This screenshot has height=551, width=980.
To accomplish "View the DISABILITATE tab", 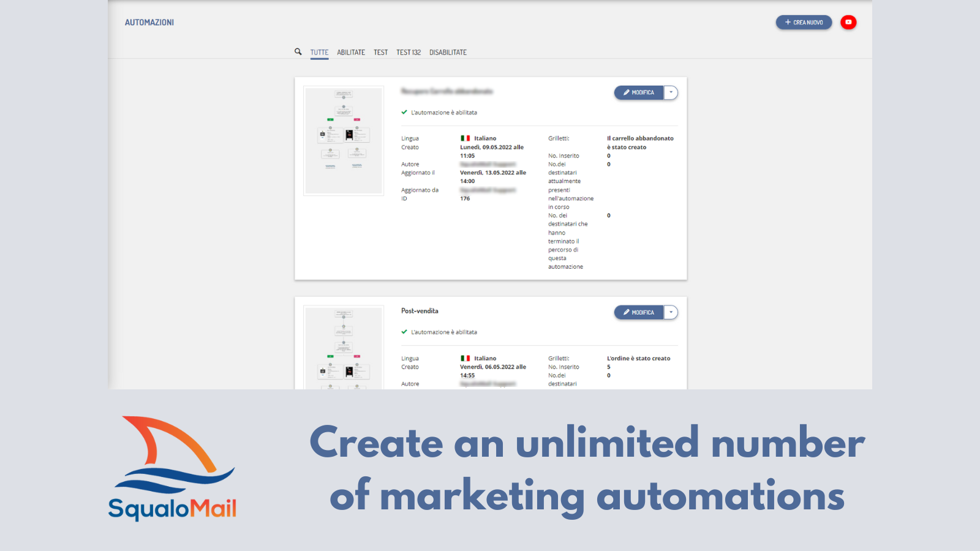I will point(448,53).
